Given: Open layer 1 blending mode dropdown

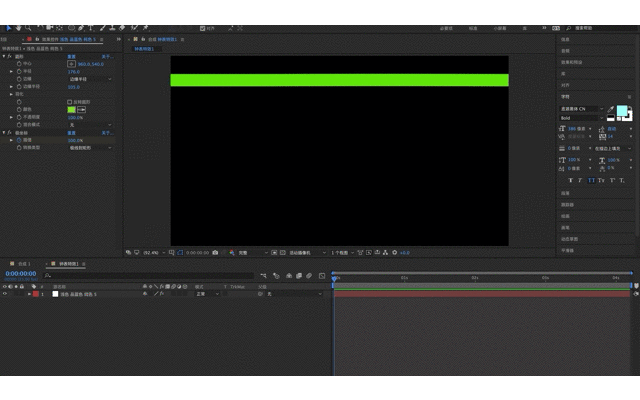Looking at the screenshot, I should coord(207,294).
